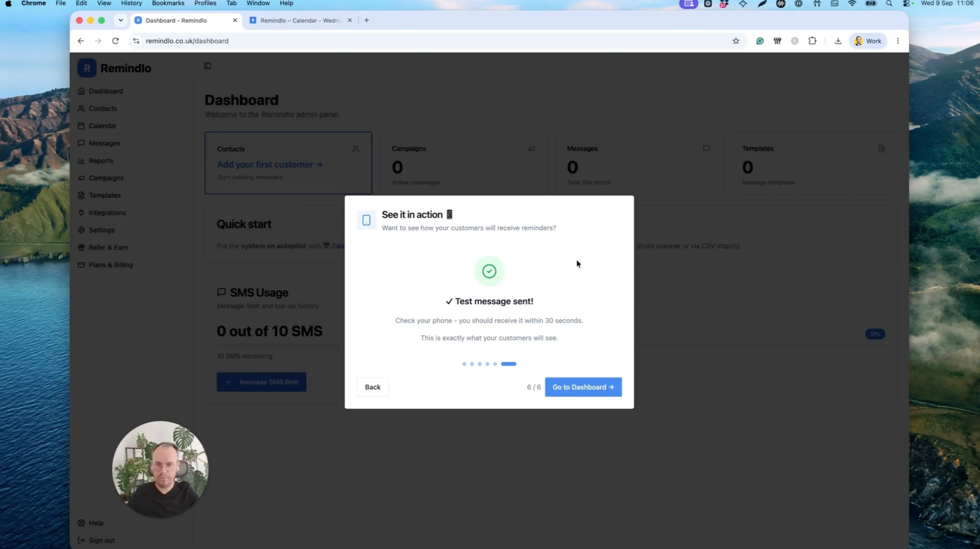This screenshot has height=549, width=980.
Task: Close the Remindlo Calendar tab
Action: coord(350,20)
